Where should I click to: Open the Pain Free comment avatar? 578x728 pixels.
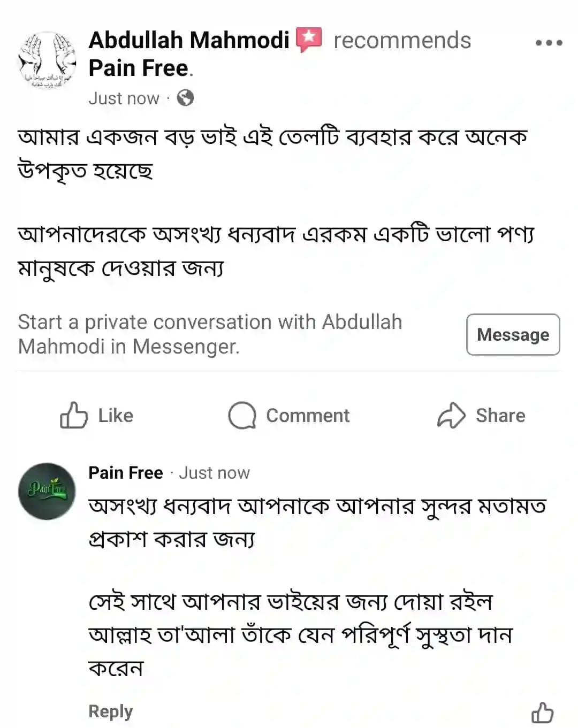(47, 491)
